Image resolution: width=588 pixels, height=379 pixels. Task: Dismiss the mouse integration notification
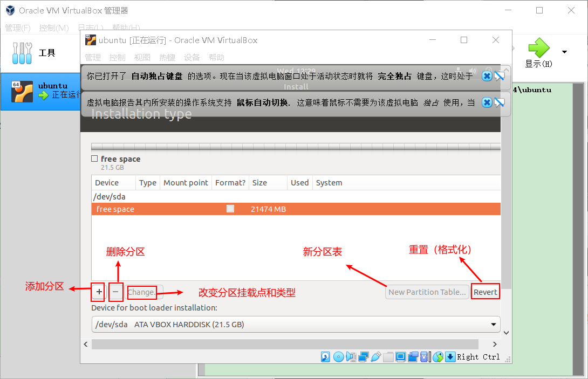pyautogui.click(x=487, y=102)
